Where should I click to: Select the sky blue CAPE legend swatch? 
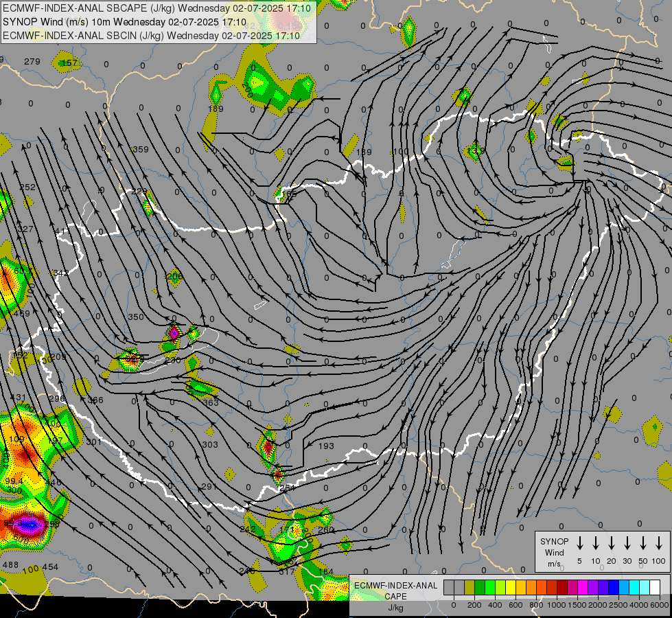tap(625, 587)
